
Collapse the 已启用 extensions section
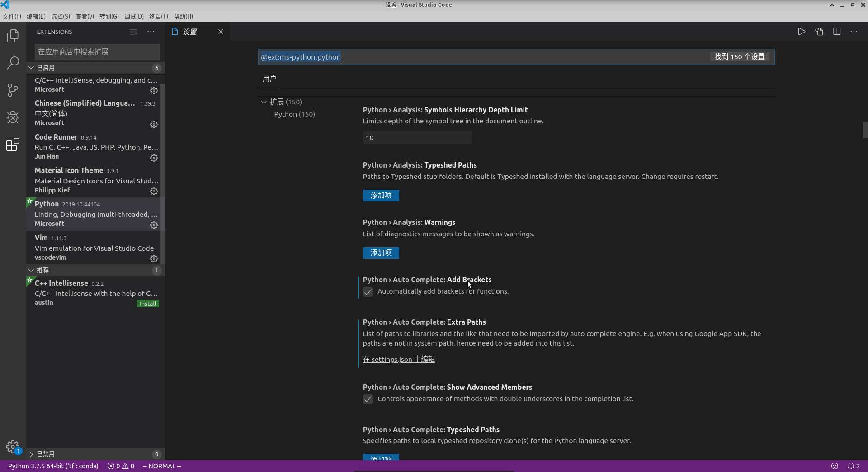pyautogui.click(x=31, y=68)
